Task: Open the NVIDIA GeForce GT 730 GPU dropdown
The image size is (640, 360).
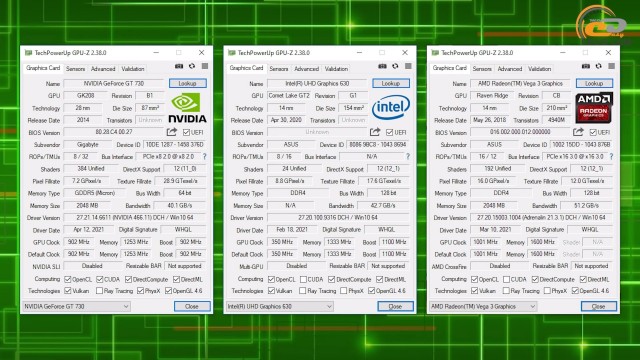Action: pos(76,307)
